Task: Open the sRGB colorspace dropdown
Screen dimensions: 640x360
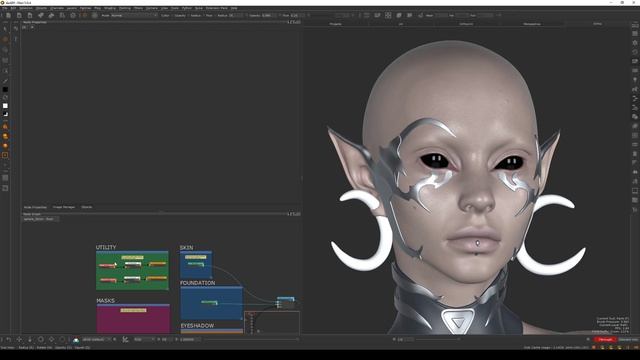Action: tap(97, 340)
